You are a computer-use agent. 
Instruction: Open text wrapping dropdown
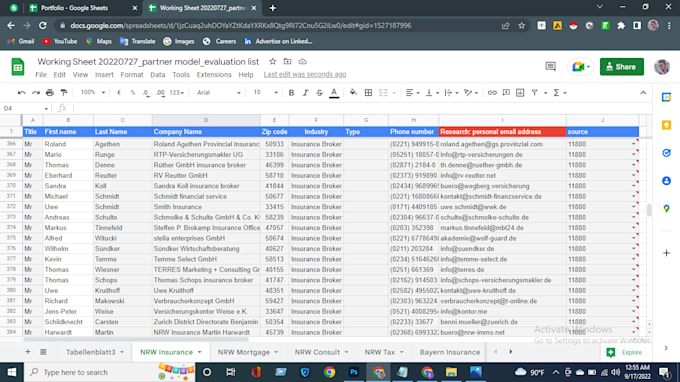click(x=451, y=93)
